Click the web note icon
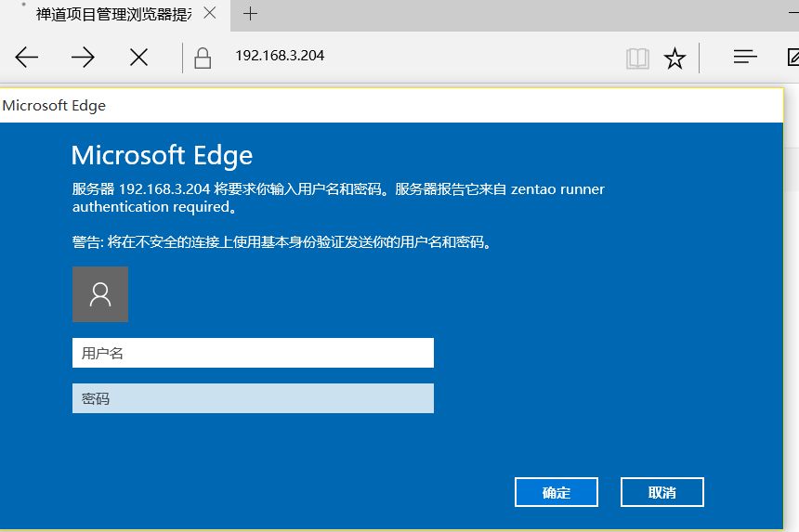This screenshot has height=532, width=799. 792,58
